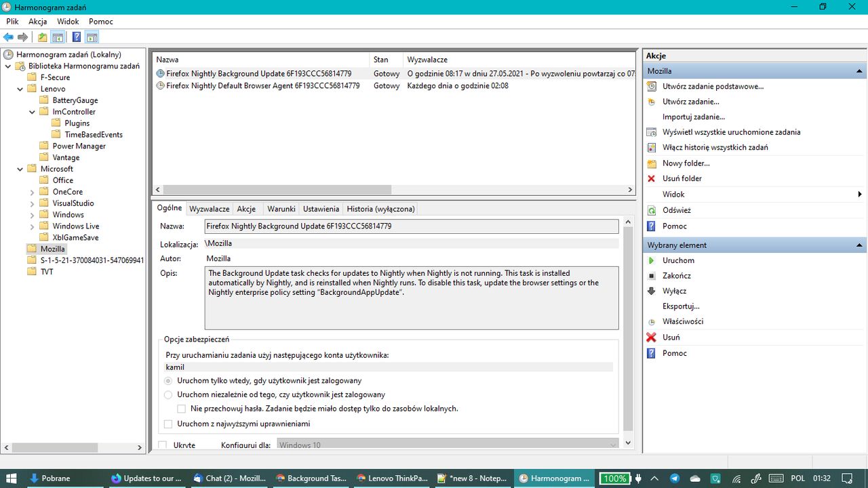This screenshot has width=868, height=488.
Task: Open help via the toolbar question-mark icon
Action: tap(77, 37)
